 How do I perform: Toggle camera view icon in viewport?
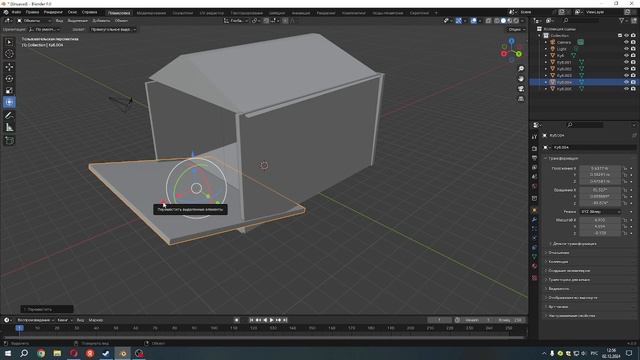[521, 89]
